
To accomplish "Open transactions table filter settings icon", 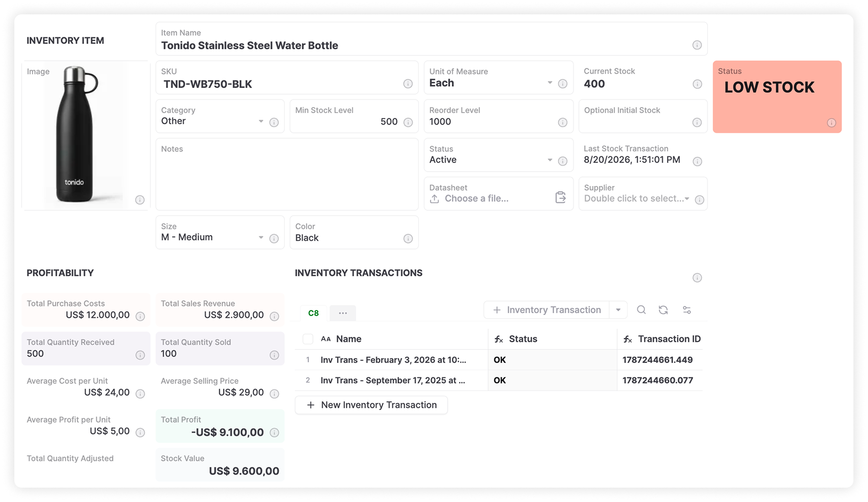I will point(686,310).
